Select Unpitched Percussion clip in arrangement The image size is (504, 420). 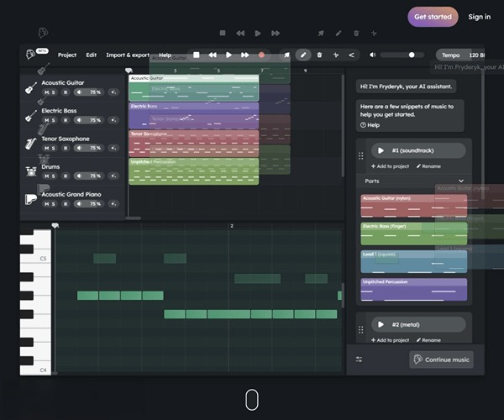[x=194, y=171]
